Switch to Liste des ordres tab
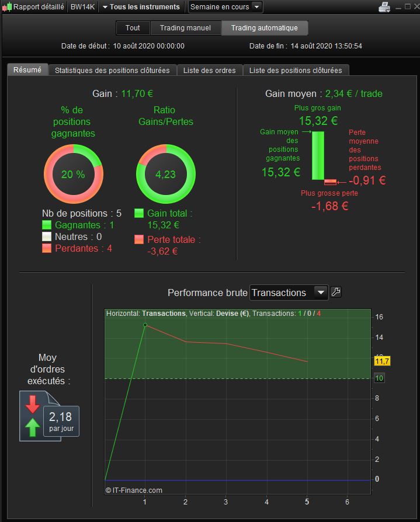The height and width of the screenshot is (522, 420). (x=210, y=70)
